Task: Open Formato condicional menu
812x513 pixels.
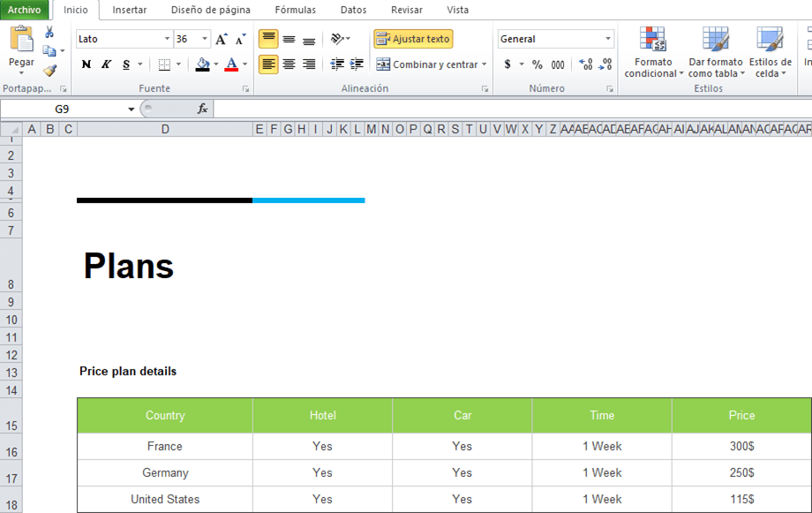Action: click(653, 52)
